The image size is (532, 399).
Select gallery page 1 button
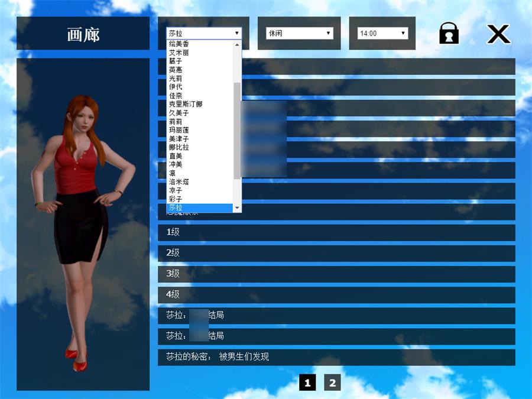pos(307,383)
